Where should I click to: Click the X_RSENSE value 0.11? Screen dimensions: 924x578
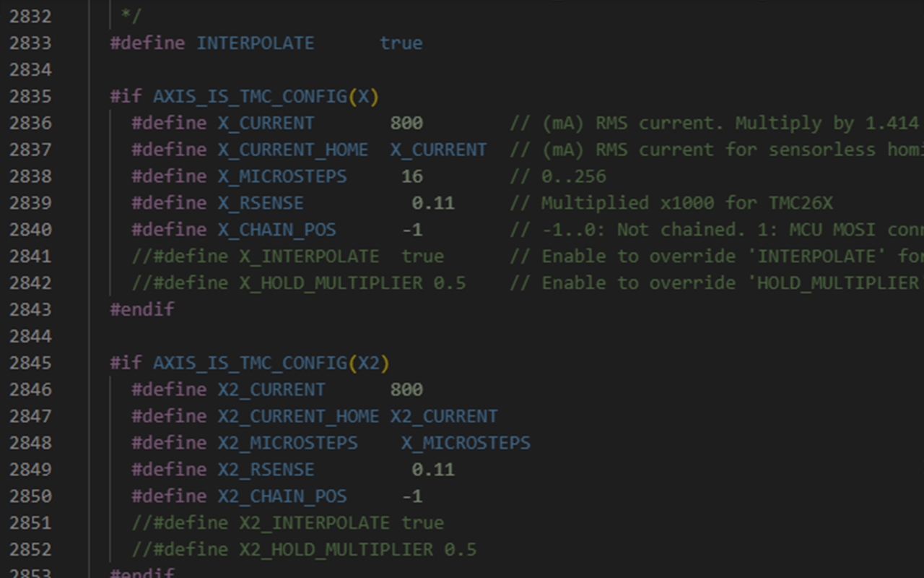433,204
